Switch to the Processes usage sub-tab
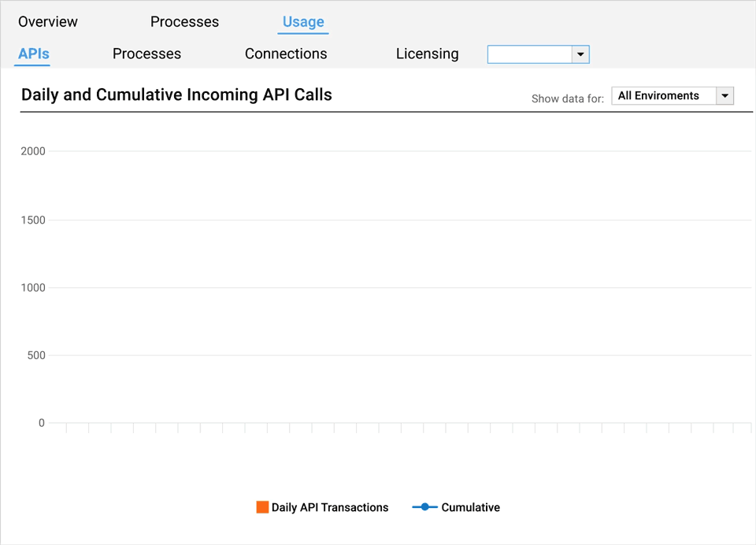Image resolution: width=756 pixels, height=545 pixels. (146, 54)
